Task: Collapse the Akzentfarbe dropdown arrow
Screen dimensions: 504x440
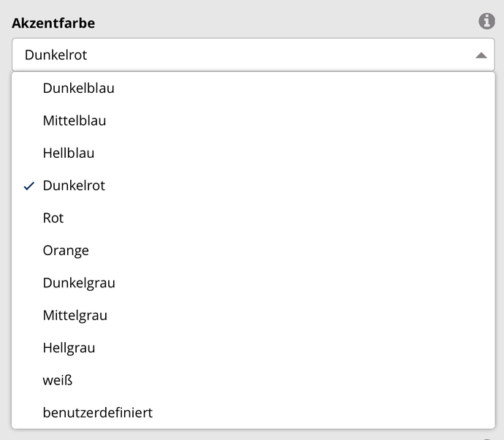Action: pos(481,56)
